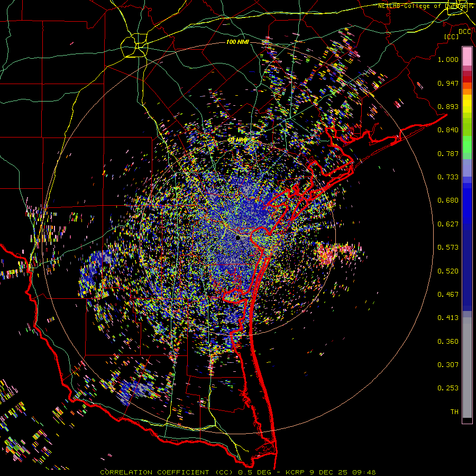Click the TH threshold label
This screenshot has width=476, height=476.
pos(454,412)
